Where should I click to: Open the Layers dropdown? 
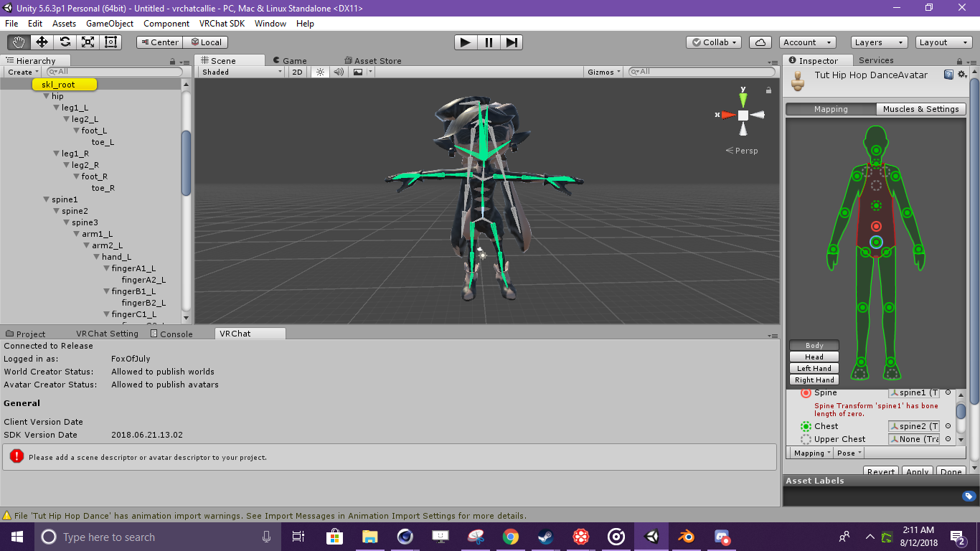click(878, 42)
